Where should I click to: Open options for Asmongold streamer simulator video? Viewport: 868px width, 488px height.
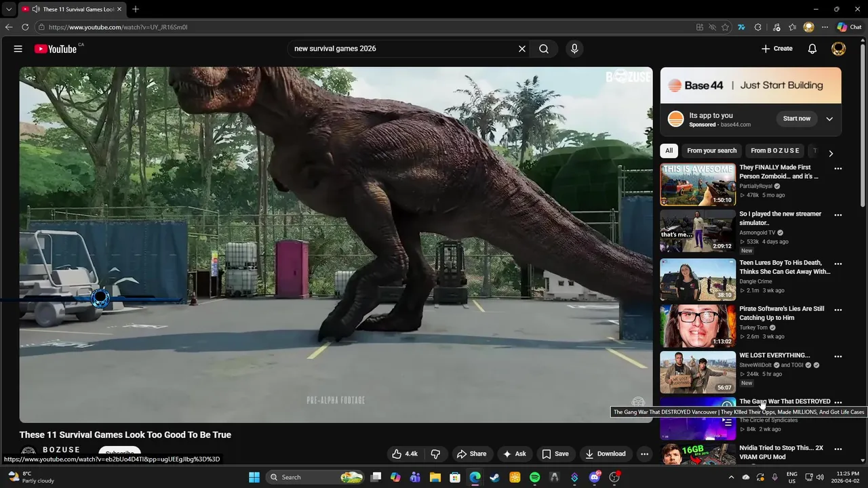838,215
